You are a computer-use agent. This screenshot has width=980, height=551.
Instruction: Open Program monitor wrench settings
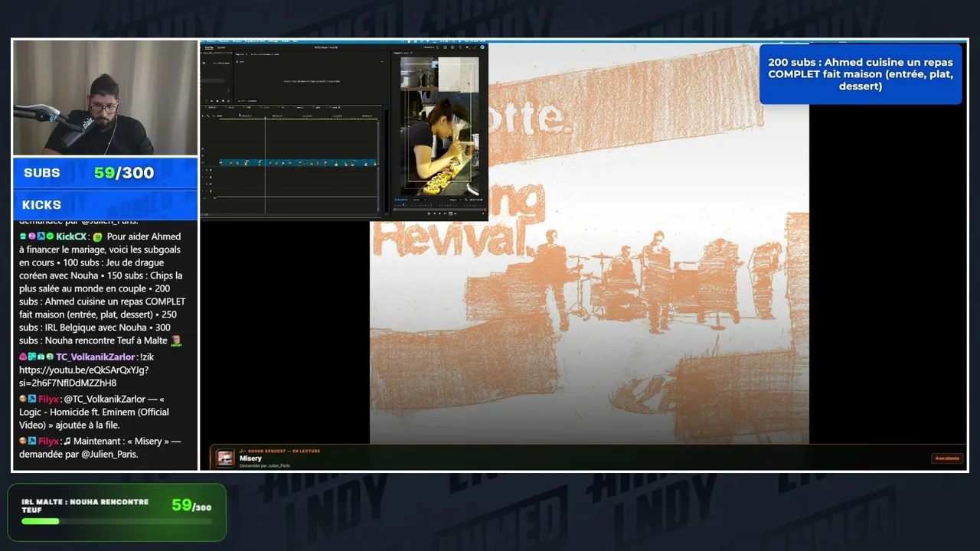[466, 199]
